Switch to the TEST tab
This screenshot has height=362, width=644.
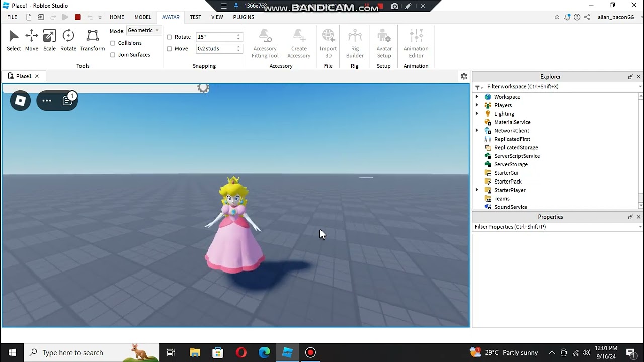195,17
